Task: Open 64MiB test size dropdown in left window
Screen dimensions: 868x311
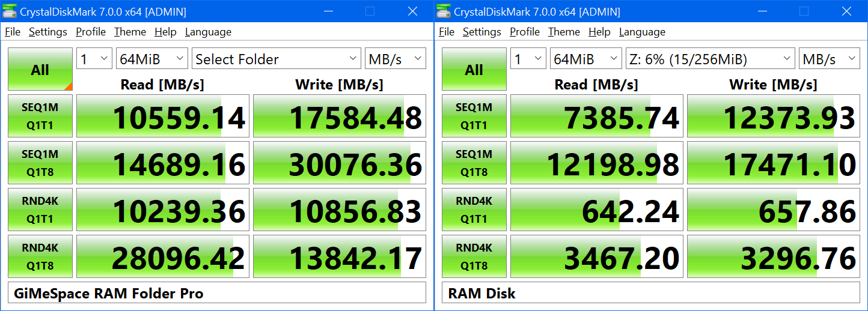Action: pos(152,59)
